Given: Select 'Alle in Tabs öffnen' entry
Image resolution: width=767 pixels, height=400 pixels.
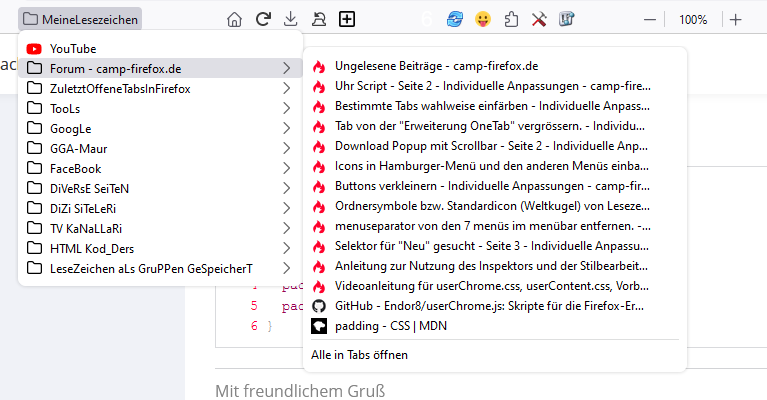Looking at the screenshot, I should [x=360, y=354].
